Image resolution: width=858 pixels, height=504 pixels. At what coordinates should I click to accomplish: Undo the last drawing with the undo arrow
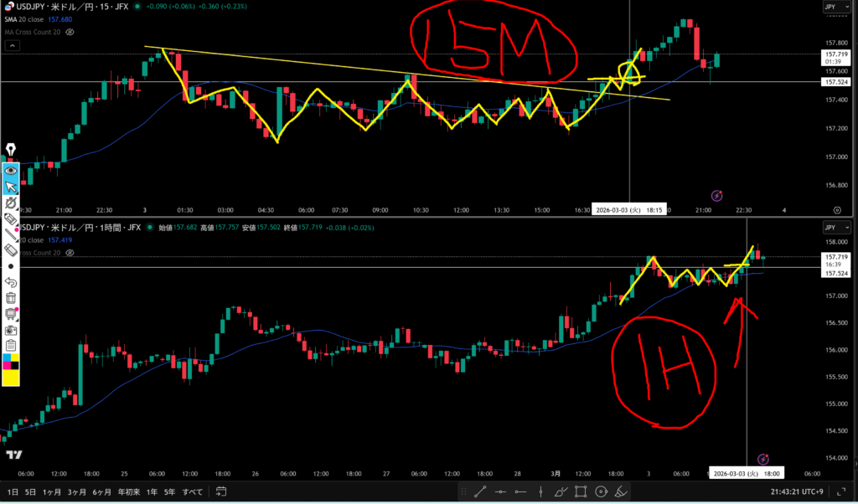coord(11,282)
